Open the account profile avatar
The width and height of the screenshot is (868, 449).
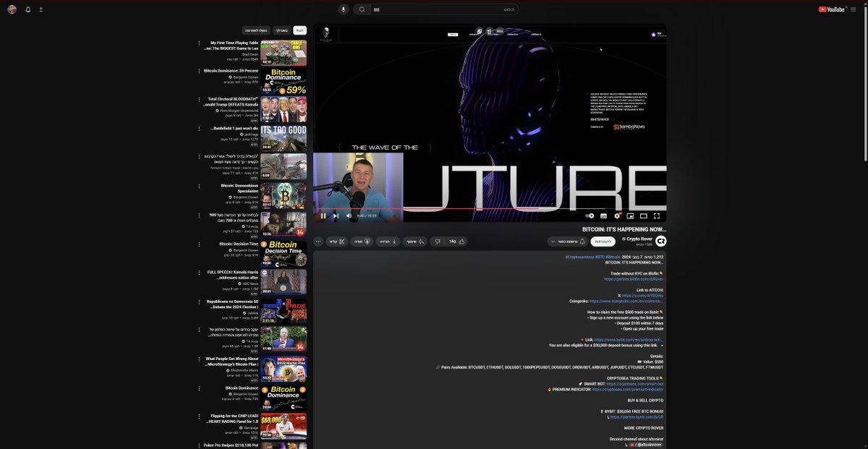(x=12, y=9)
